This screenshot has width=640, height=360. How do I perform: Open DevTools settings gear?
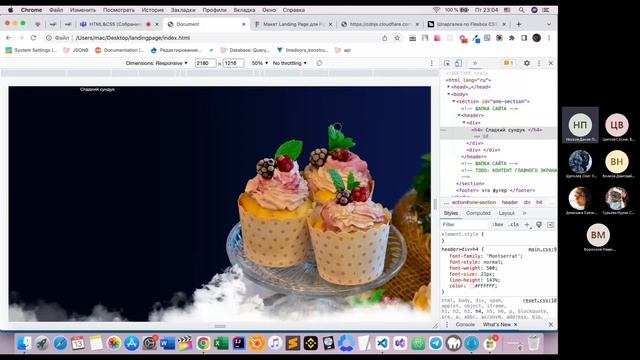pyautogui.click(x=527, y=63)
